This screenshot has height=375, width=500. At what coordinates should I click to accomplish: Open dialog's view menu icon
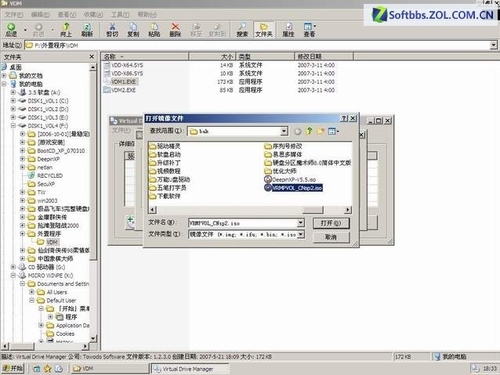pyautogui.click(x=333, y=131)
